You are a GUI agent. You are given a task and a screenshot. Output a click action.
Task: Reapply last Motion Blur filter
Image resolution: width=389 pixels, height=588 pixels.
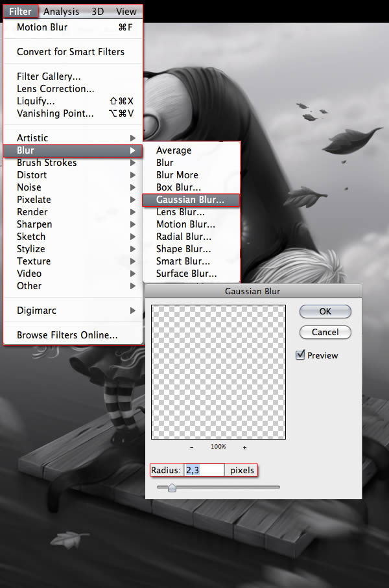[73, 27]
